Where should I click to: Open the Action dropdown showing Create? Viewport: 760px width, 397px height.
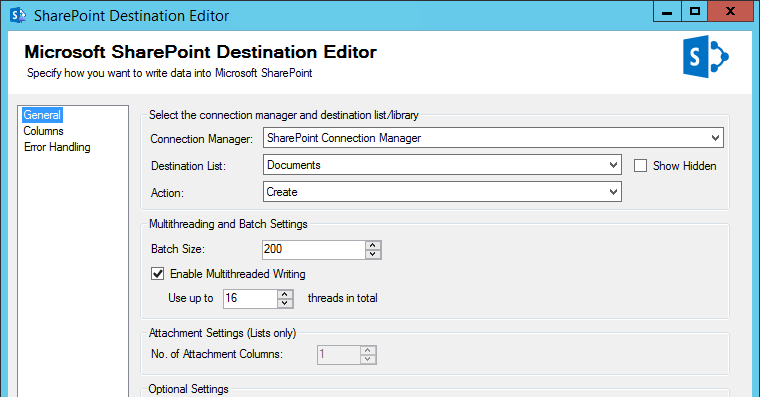pos(442,192)
